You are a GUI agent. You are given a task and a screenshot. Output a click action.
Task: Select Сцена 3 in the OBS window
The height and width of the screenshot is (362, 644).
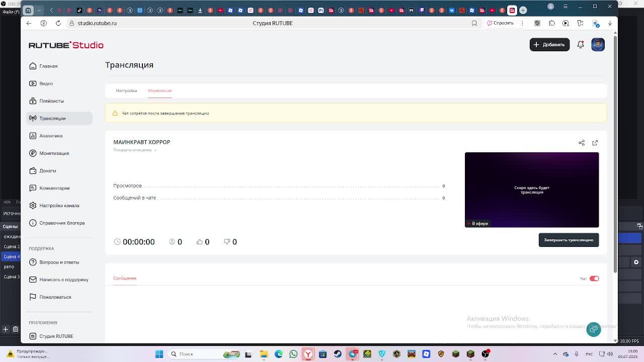[12, 277]
